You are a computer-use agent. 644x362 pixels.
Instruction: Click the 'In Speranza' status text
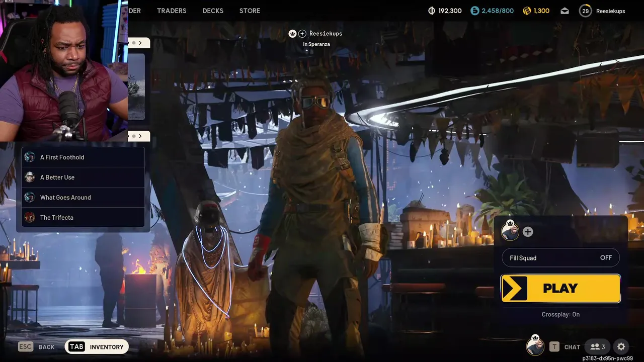316,44
